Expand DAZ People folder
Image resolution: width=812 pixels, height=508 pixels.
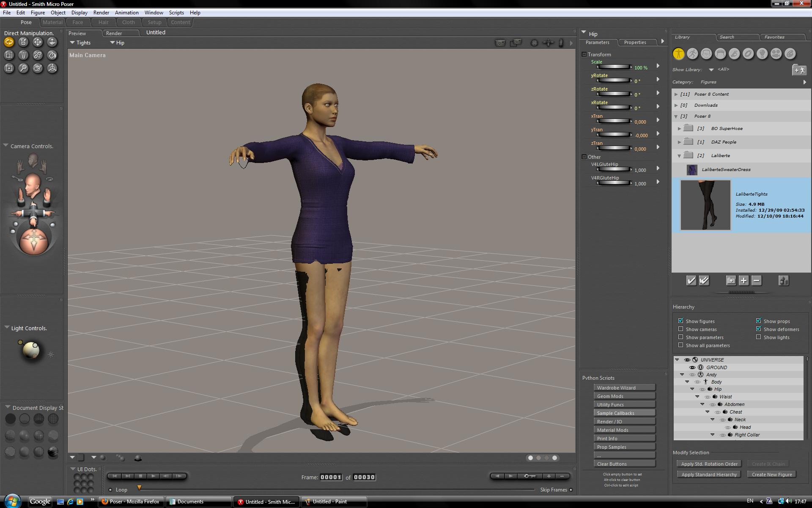click(x=680, y=142)
